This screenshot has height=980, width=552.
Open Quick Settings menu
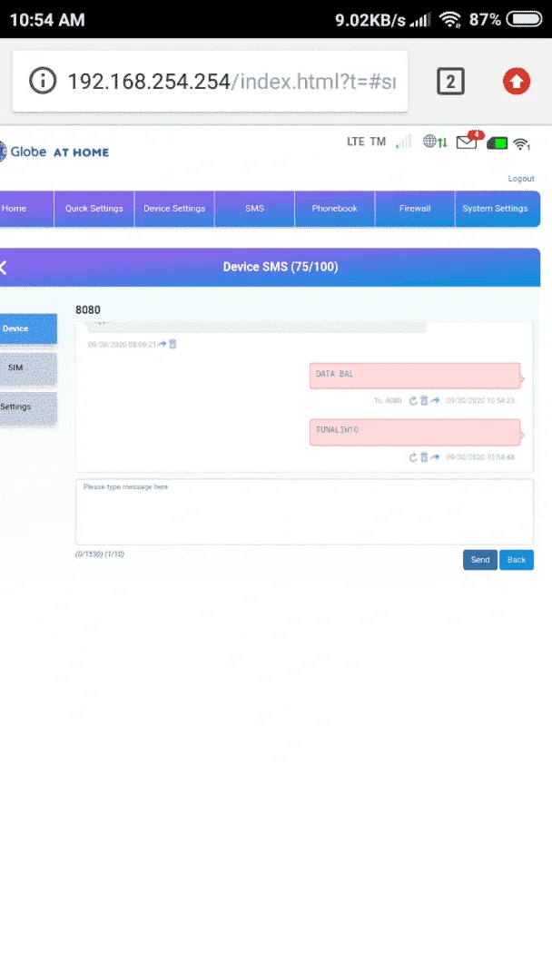pos(94,209)
